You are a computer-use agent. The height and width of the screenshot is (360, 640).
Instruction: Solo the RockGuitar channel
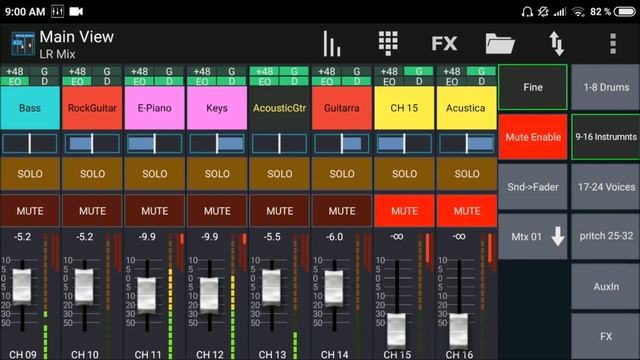[x=92, y=173]
